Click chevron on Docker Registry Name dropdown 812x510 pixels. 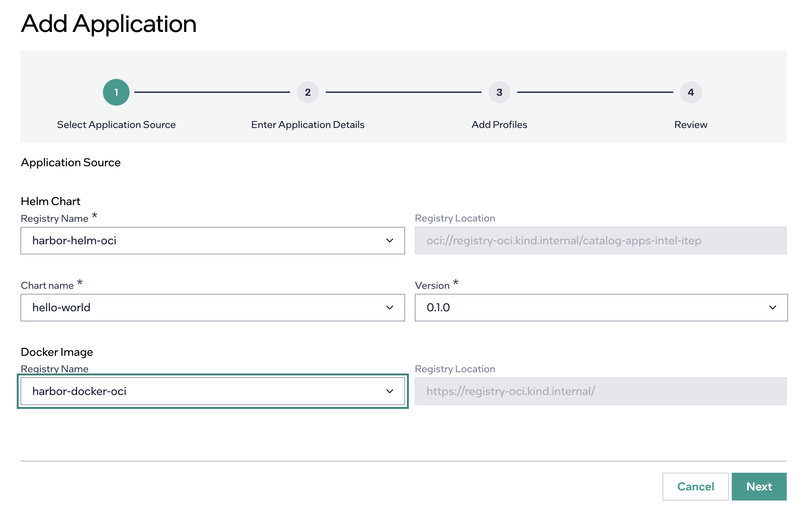coord(390,391)
